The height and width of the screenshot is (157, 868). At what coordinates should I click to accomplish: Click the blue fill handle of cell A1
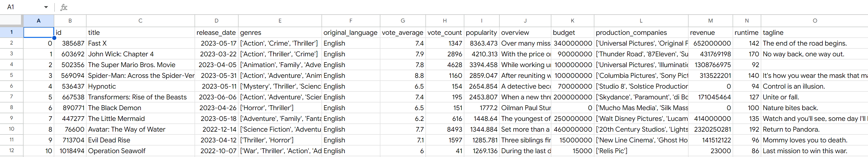point(54,38)
